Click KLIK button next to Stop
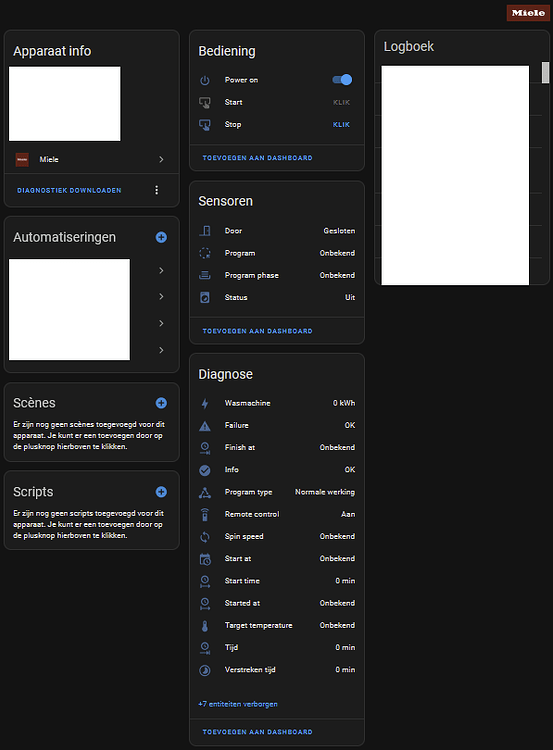Image resolution: width=553 pixels, height=750 pixels. tap(342, 124)
